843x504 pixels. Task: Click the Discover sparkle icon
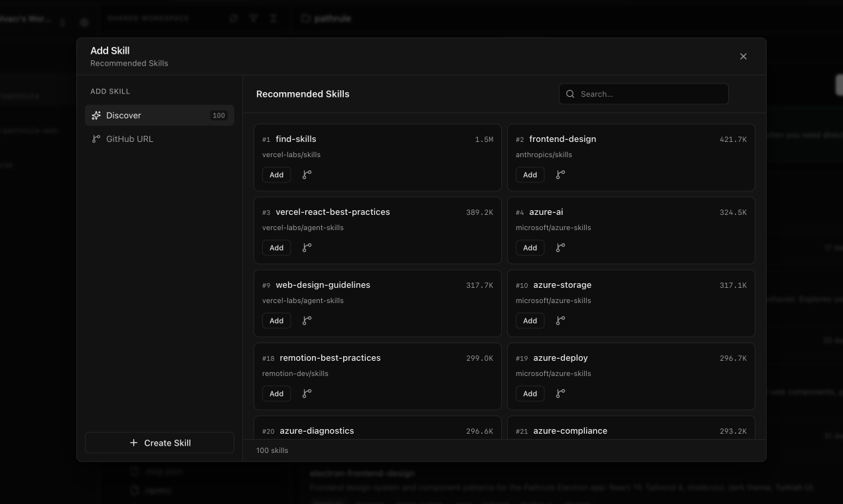pos(96,115)
